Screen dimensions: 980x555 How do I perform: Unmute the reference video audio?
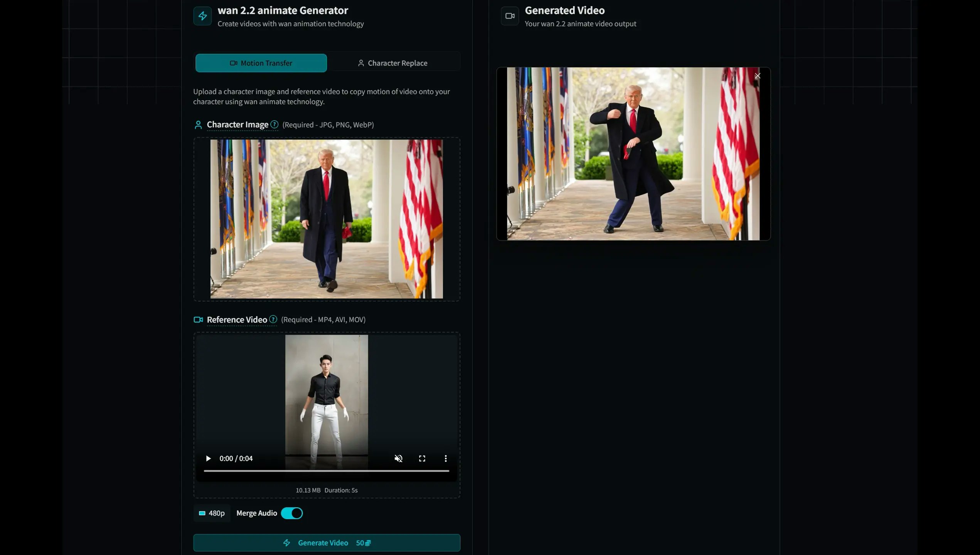pos(398,458)
